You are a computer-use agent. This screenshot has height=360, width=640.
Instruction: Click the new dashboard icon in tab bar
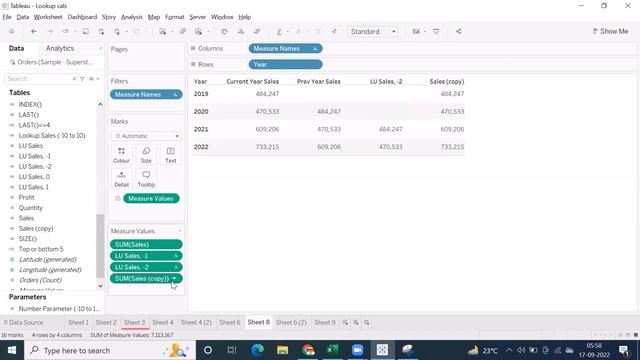pos(356,322)
